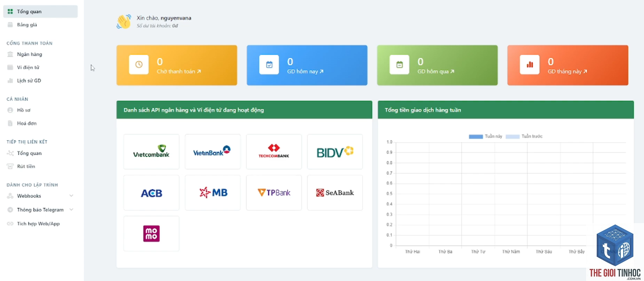Click the Ngân hàng bank icon
644x281 pixels.
pyautogui.click(x=10, y=54)
